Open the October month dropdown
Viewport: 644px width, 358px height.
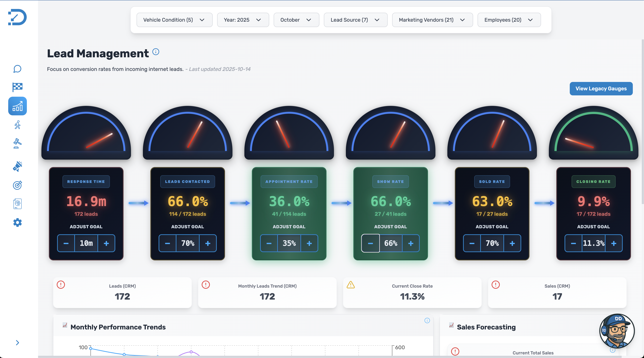click(296, 20)
